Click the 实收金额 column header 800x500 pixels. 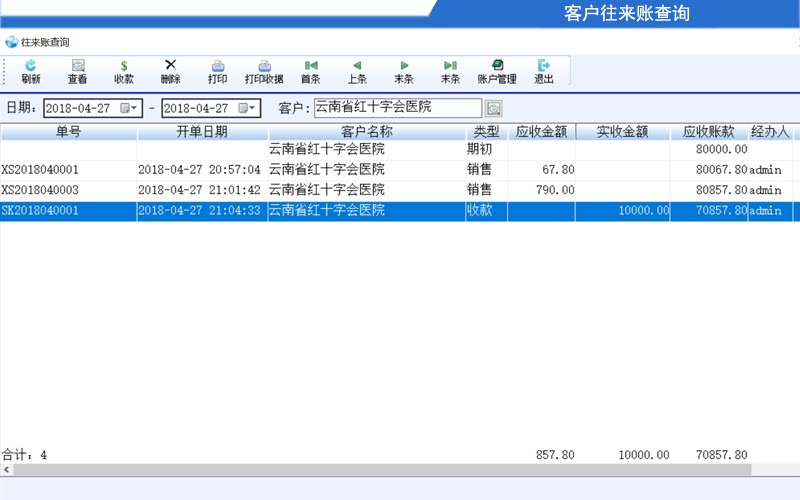click(622, 132)
